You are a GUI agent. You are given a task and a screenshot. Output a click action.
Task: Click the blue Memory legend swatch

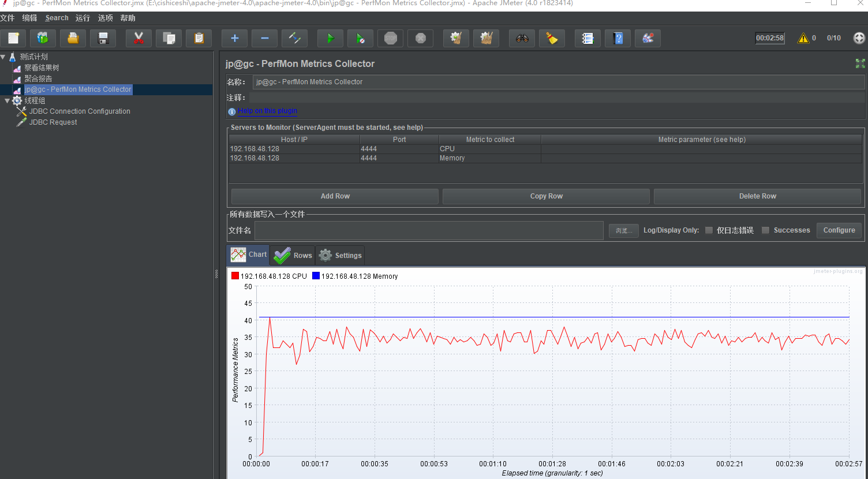coord(316,276)
